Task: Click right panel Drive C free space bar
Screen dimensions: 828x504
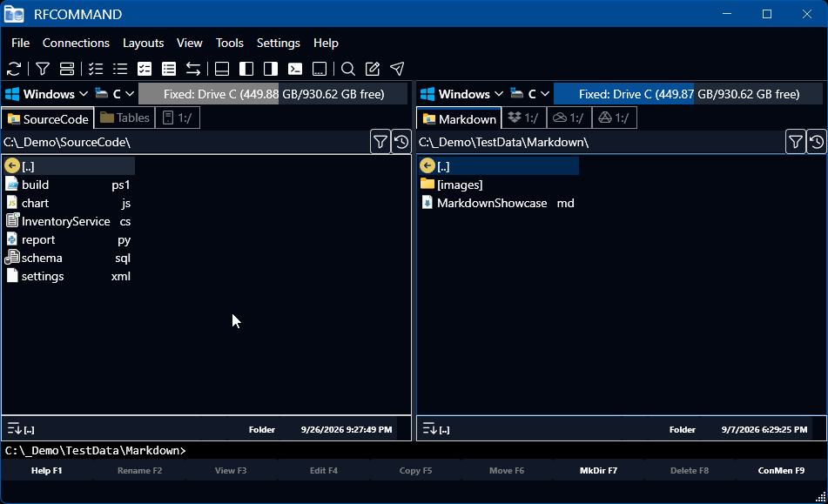Action: (x=688, y=94)
